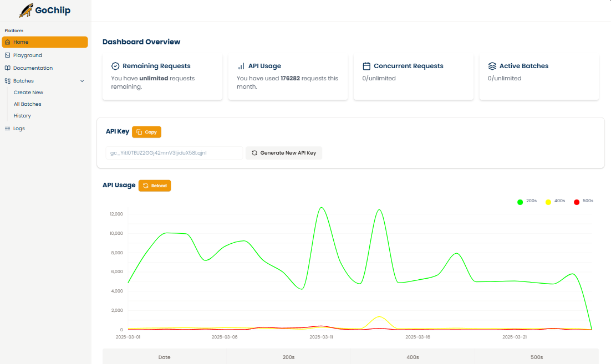Viewport: 611px width, 364px height.
Task: Open Create New under Batches
Action: coord(28,93)
